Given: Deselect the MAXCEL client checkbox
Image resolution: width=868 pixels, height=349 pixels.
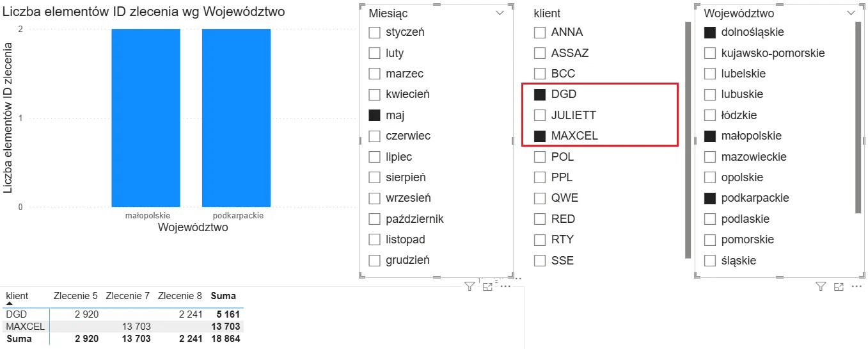Looking at the screenshot, I should pos(540,136).
